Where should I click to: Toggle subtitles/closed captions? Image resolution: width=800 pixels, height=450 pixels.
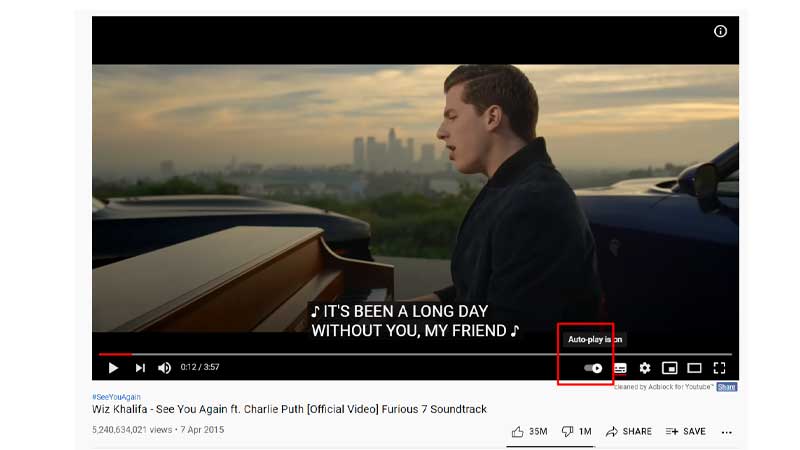tap(620, 368)
